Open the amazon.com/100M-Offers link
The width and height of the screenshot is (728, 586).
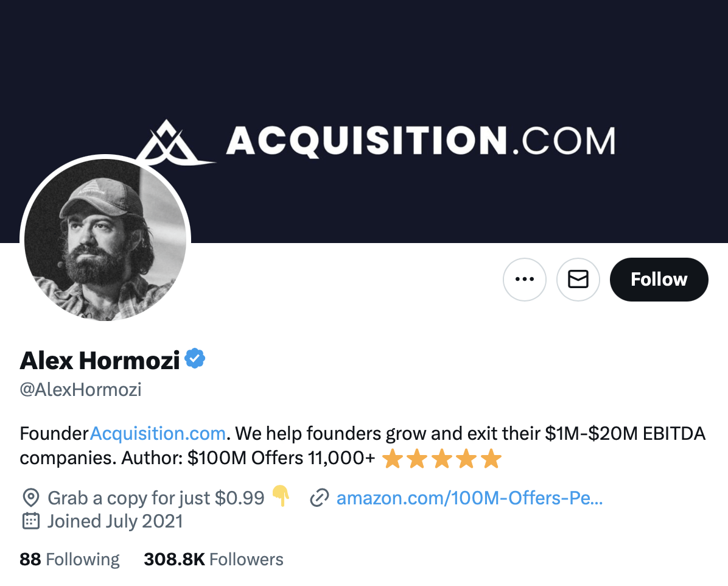click(x=469, y=498)
